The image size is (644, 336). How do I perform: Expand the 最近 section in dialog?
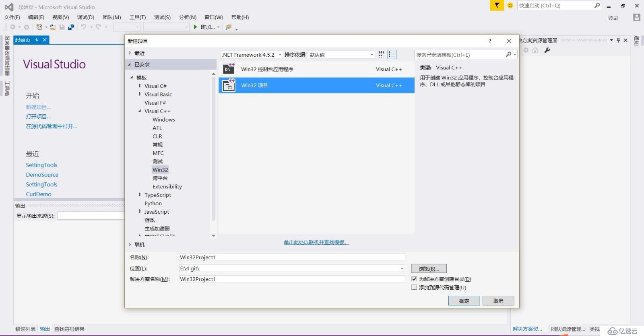click(x=130, y=53)
